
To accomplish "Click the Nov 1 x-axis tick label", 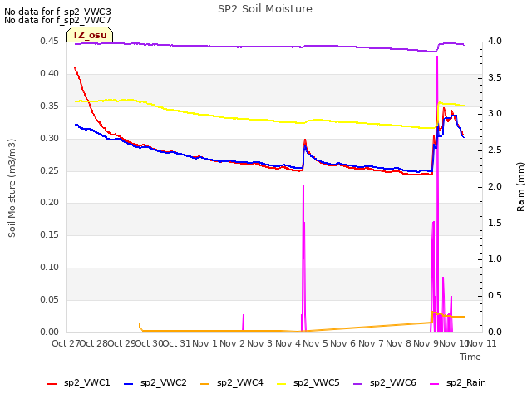I will click(x=204, y=343).
